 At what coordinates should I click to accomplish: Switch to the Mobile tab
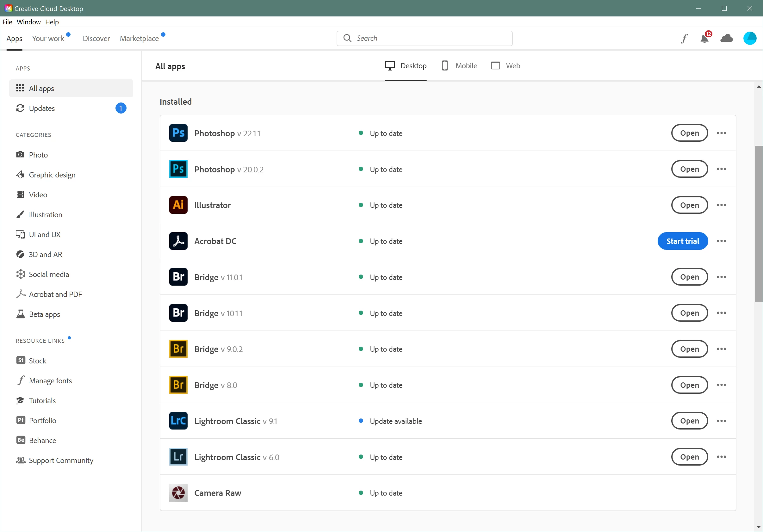pyautogui.click(x=460, y=66)
